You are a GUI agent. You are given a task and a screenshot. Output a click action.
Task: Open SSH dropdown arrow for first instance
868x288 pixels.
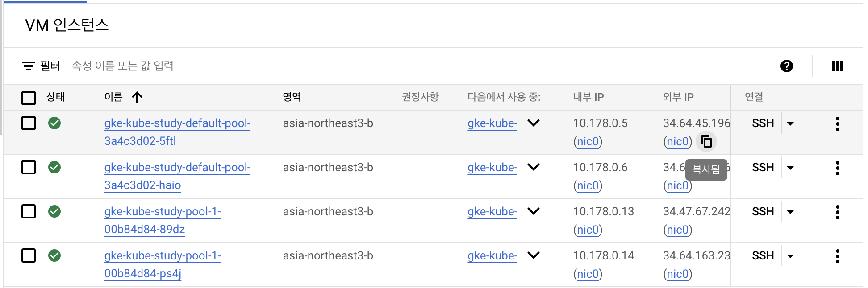tap(790, 123)
